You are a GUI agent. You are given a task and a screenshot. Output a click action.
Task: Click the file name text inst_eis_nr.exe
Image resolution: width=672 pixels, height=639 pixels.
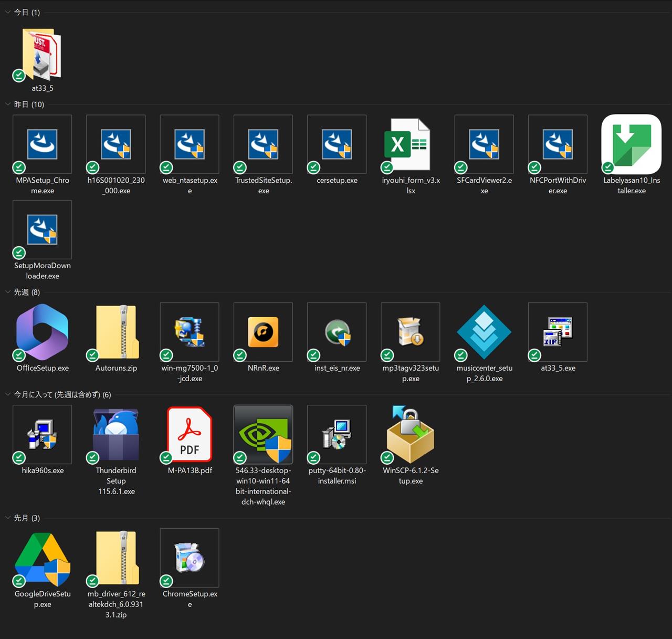click(337, 368)
